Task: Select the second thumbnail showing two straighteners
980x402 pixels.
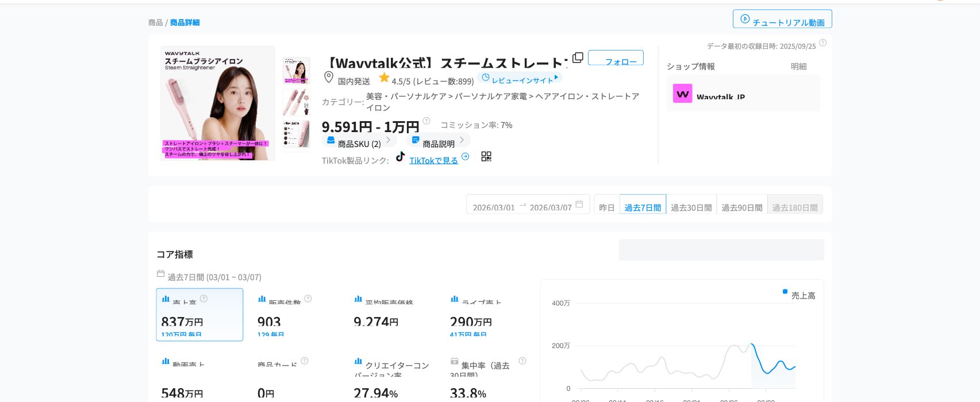Action: click(296, 102)
